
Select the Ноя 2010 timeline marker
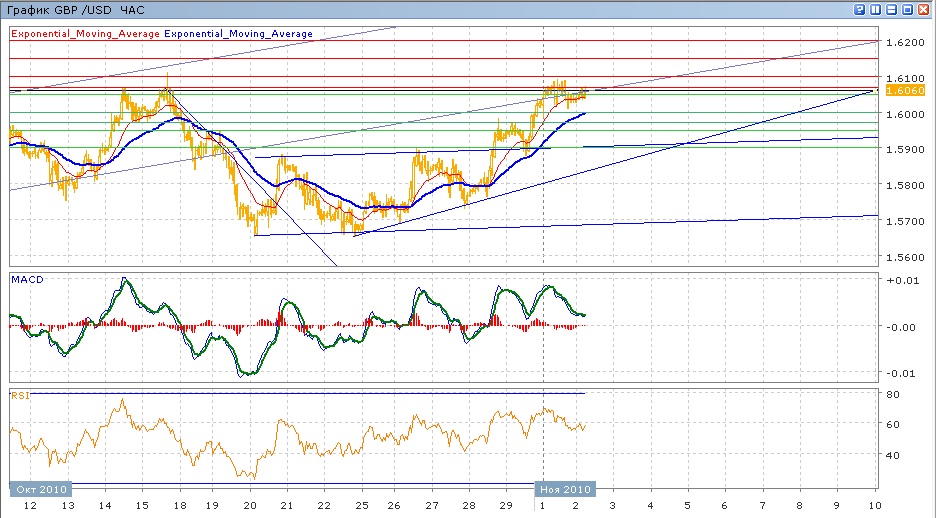pos(564,489)
